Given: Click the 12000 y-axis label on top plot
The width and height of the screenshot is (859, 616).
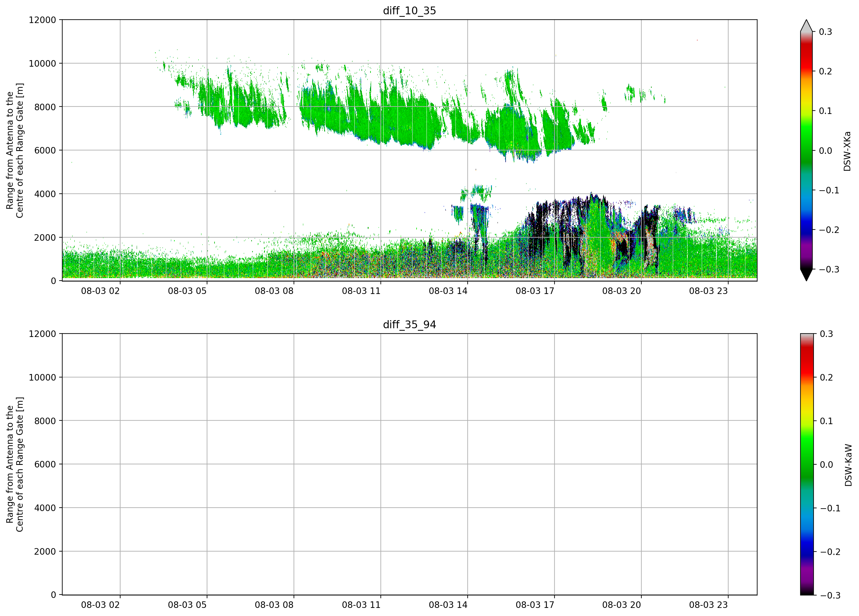Looking at the screenshot, I should click(x=42, y=20).
